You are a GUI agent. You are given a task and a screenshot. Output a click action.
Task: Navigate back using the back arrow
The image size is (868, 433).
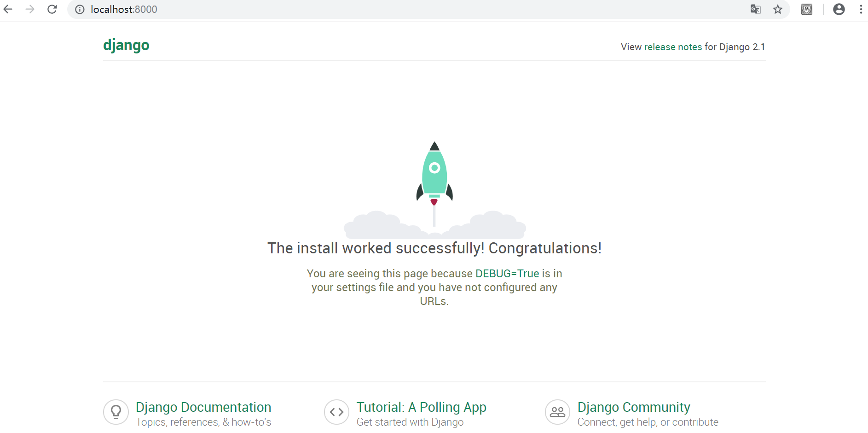tap(8, 9)
